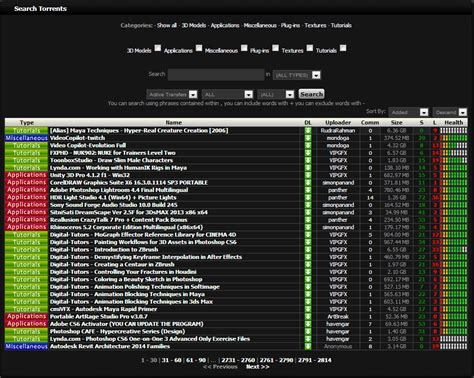Viewport: 474px width, 378px height.
Task: Select the Plug-ins category link at top
Action: 290,25
